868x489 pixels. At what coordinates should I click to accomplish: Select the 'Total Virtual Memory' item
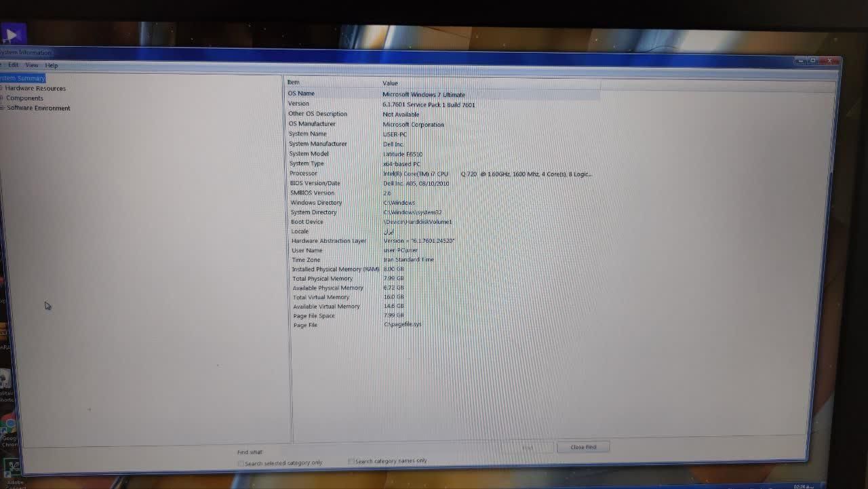point(321,297)
